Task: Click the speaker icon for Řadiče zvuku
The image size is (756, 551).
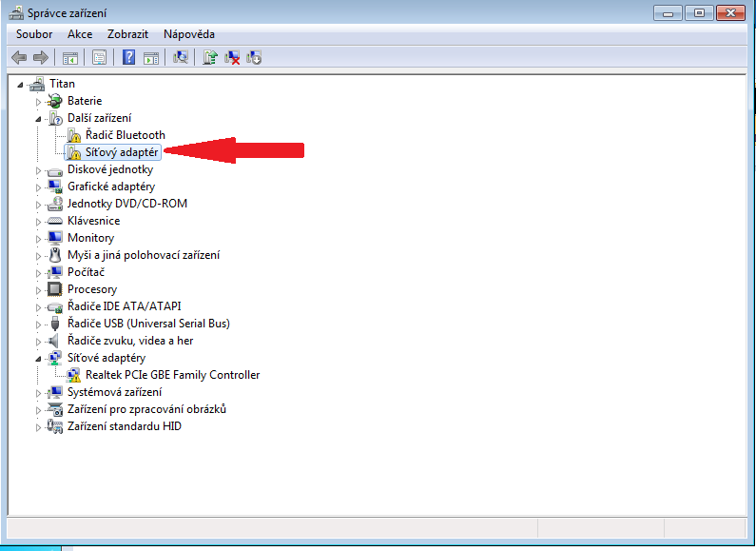Action: click(x=54, y=341)
